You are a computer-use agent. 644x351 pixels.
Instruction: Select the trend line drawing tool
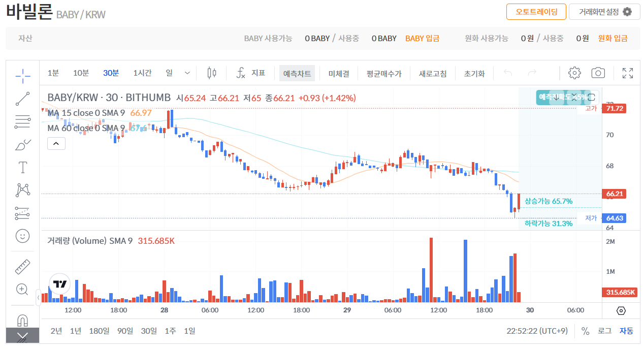click(x=22, y=99)
